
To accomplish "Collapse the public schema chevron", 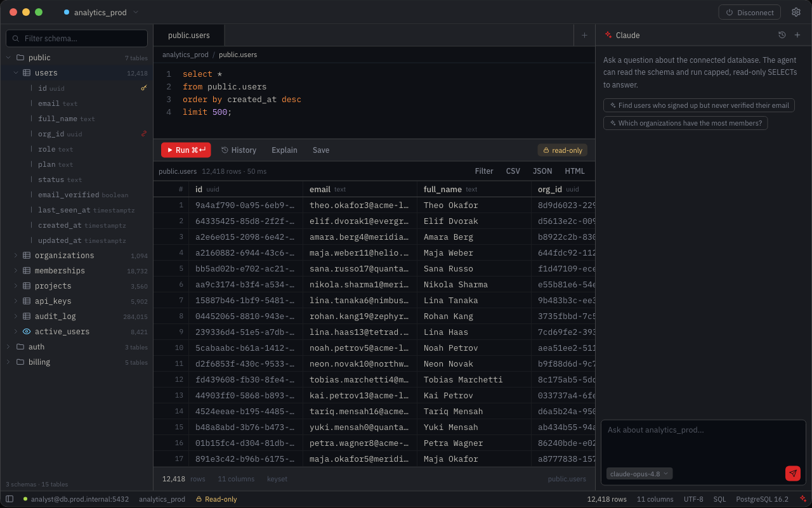I will click(x=8, y=58).
